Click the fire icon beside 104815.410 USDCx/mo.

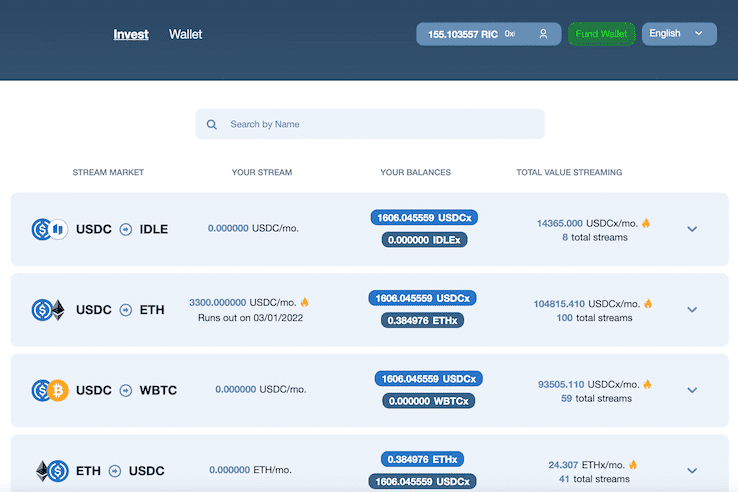pos(648,303)
